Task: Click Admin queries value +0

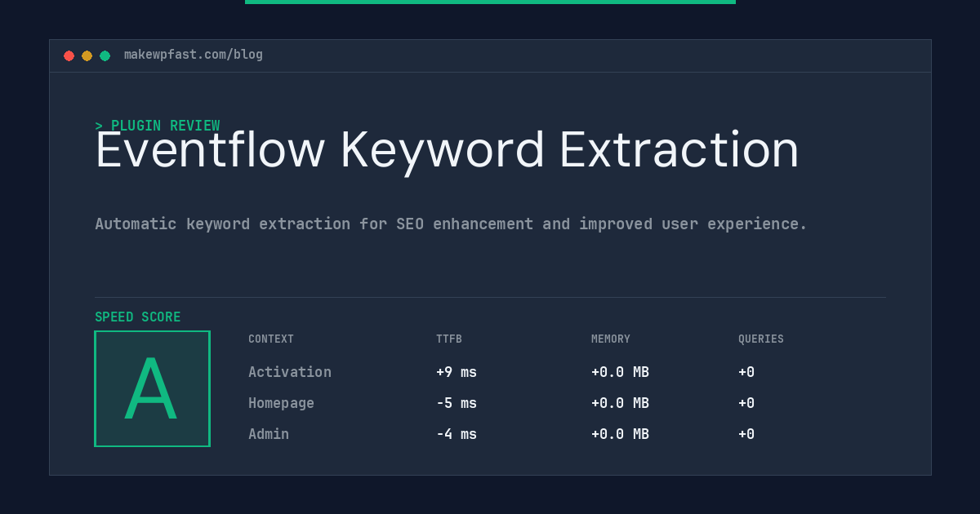Action: [x=746, y=434]
